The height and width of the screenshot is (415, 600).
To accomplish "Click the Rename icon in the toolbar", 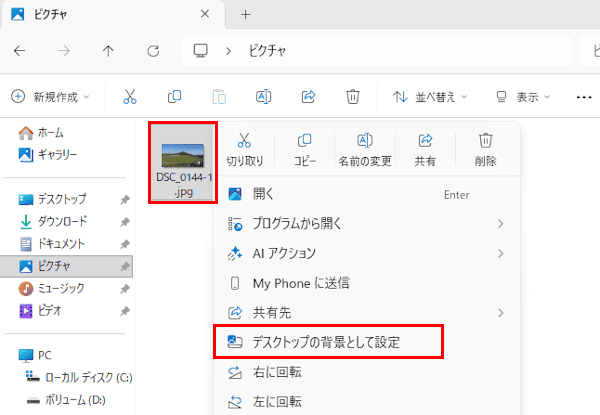I will [x=264, y=97].
